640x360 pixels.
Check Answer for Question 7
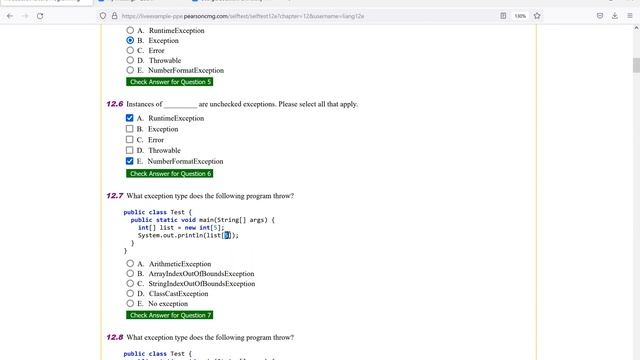pyautogui.click(x=169, y=315)
